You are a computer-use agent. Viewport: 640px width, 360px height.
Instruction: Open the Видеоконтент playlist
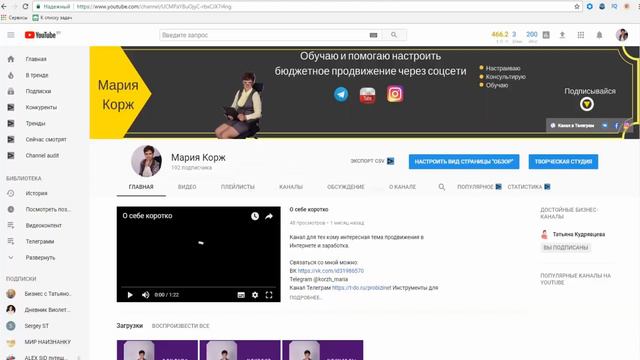coord(44,225)
